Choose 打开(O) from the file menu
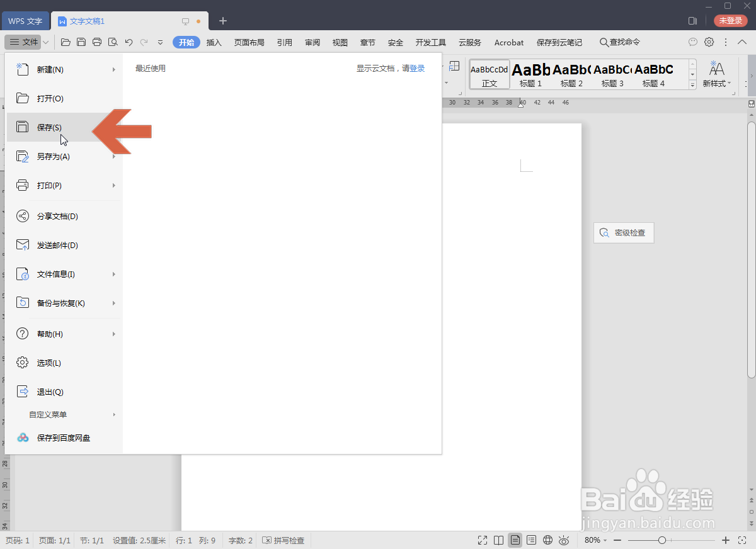 point(64,98)
